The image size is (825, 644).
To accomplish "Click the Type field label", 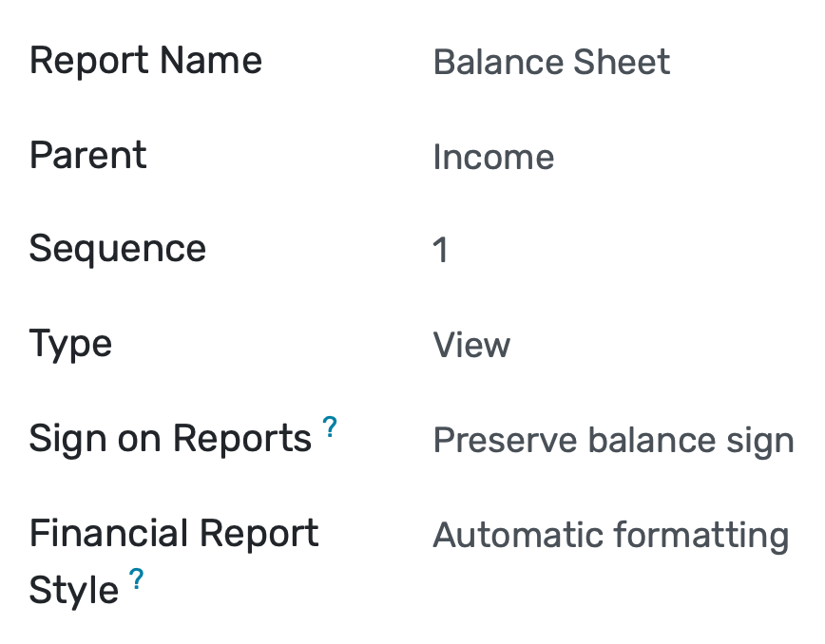I will (70, 343).
